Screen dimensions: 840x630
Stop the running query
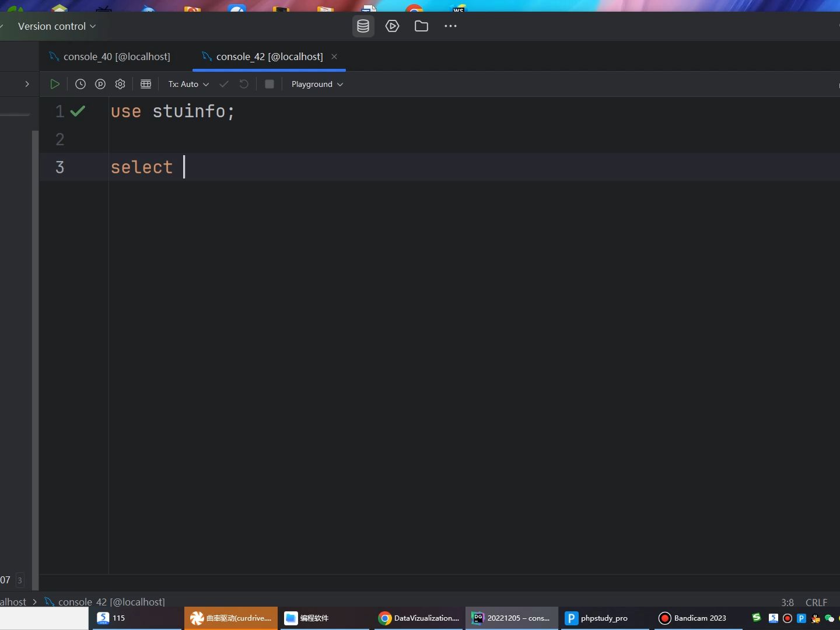click(269, 84)
